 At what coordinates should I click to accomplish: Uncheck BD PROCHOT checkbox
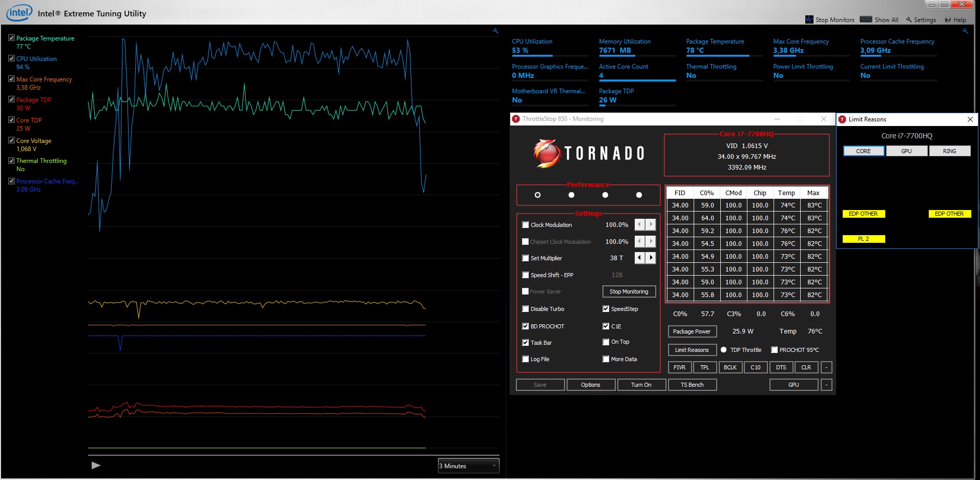pyautogui.click(x=525, y=326)
